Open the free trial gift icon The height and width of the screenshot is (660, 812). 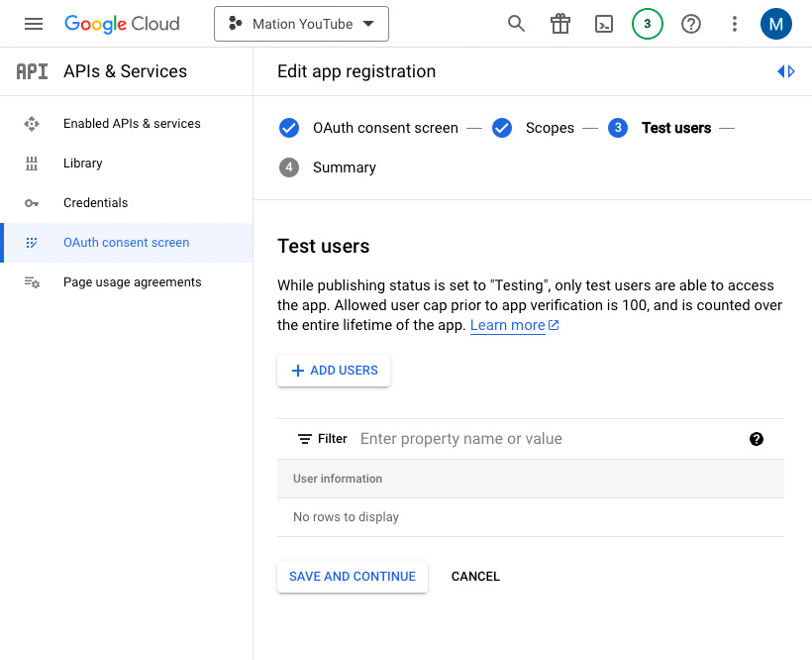(560, 24)
